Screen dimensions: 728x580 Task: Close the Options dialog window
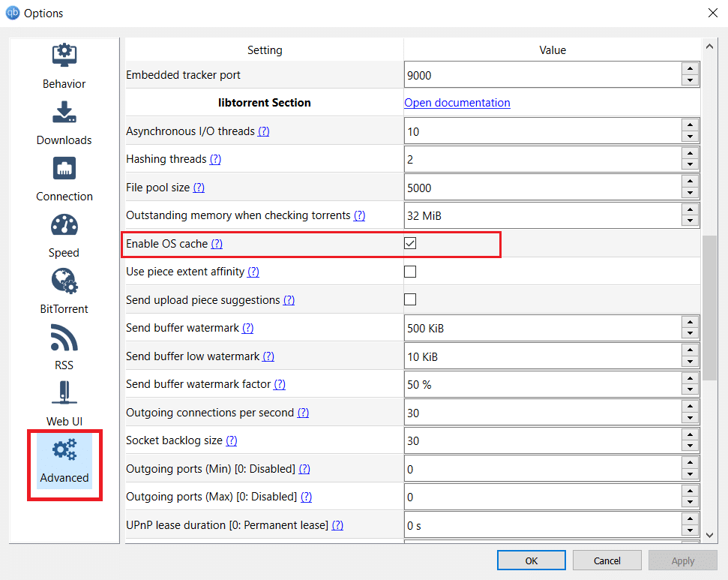[713, 13]
